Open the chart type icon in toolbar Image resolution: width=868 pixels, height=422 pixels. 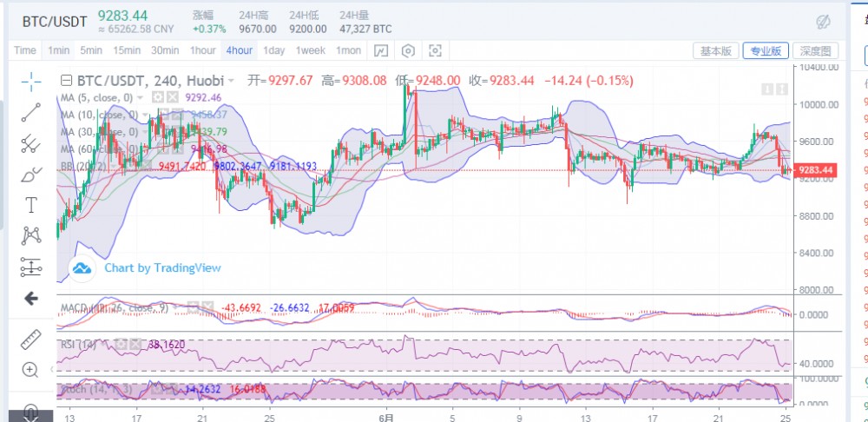pyautogui.click(x=381, y=51)
